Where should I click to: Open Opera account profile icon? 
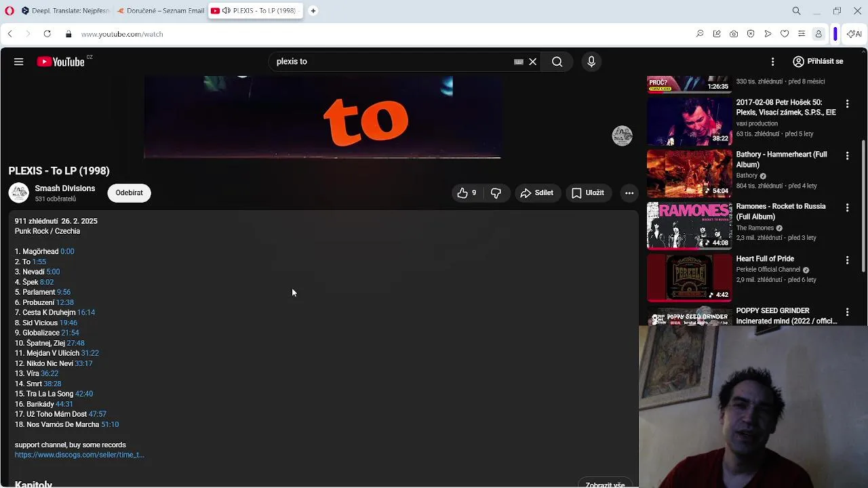[x=818, y=34]
